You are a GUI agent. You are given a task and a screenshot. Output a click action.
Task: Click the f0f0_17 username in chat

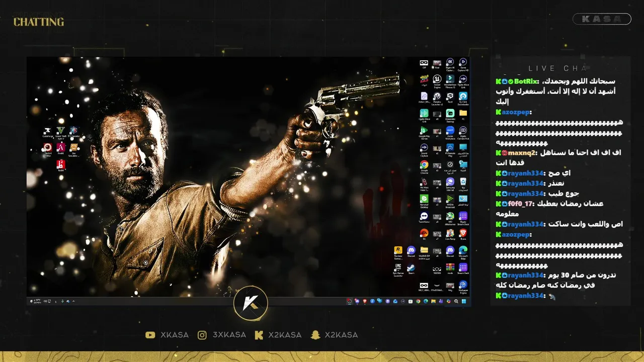tap(520, 204)
